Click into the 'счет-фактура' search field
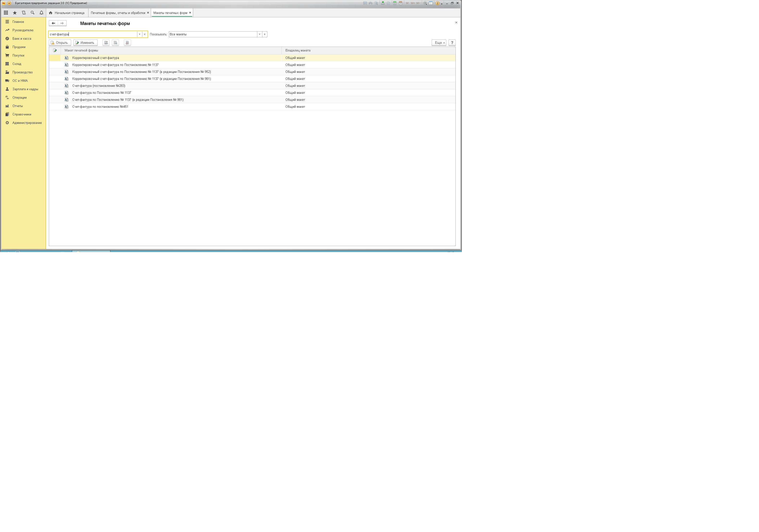 click(93, 34)
